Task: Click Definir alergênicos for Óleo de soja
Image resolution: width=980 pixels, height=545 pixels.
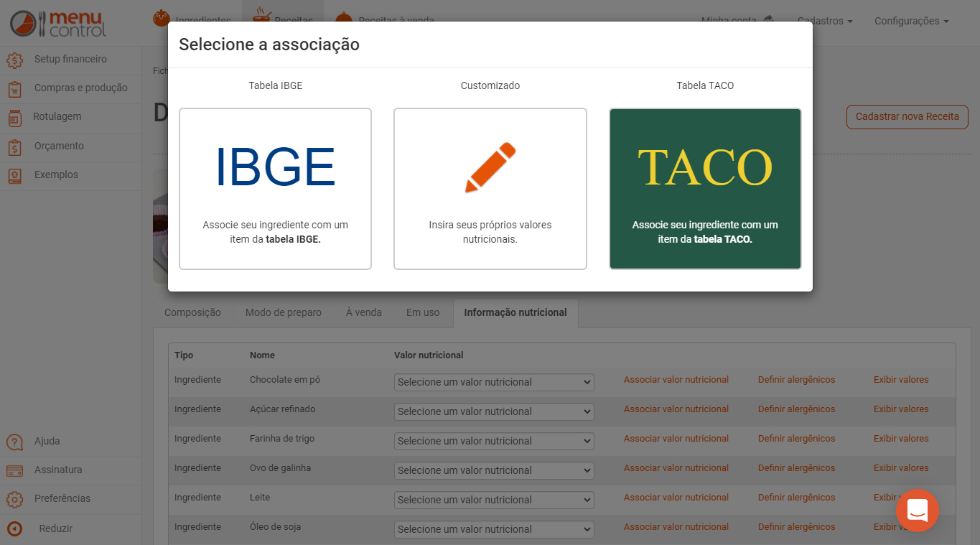Action: 797,527
